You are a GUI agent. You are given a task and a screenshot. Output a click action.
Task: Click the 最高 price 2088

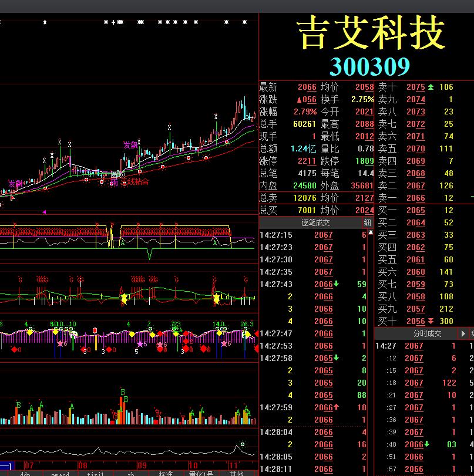coord(365,124)
